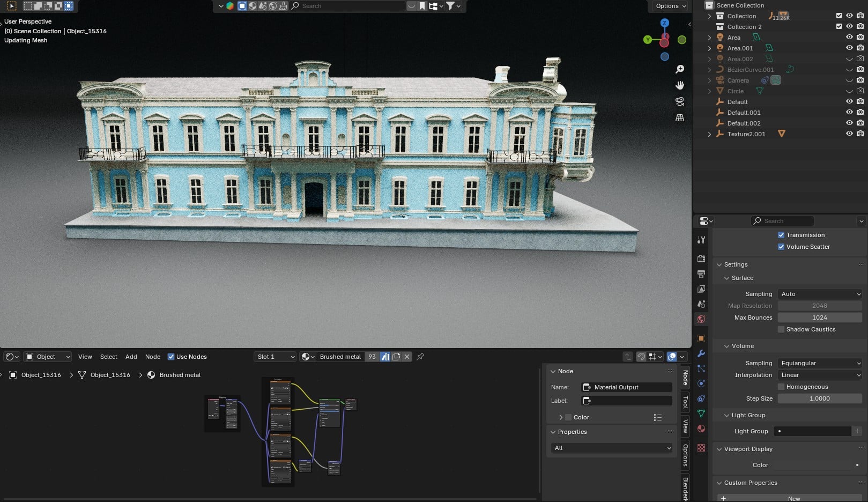Open the World properties tab

click(x=701, y=319)
